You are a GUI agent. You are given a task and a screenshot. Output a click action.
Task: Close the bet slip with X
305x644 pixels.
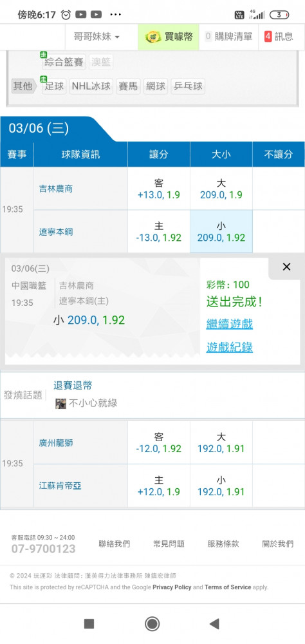point(286,267)
